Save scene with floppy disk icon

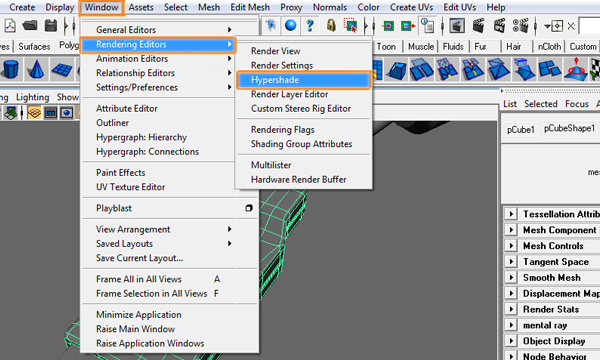(x=51, y=26)
